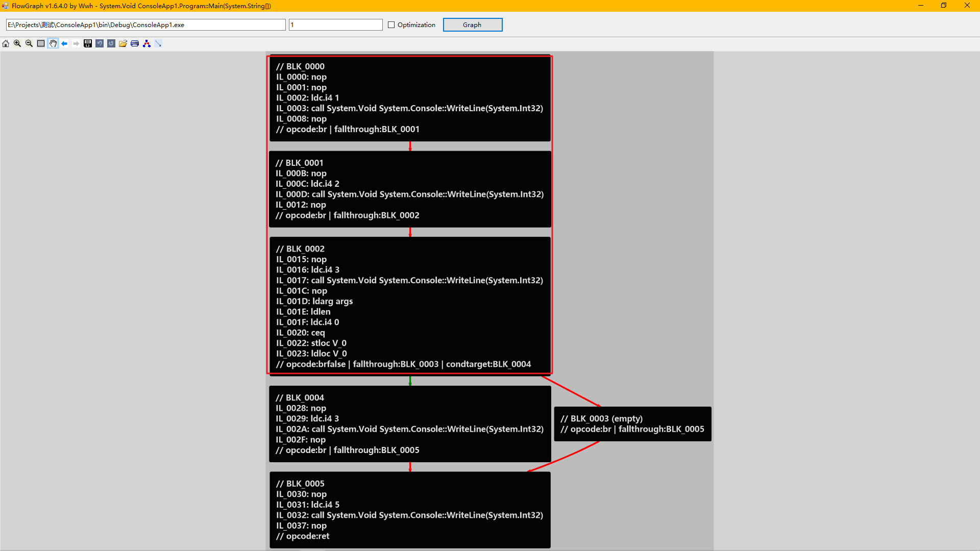
Task: Click the method index input box
Action: (335, 25)
